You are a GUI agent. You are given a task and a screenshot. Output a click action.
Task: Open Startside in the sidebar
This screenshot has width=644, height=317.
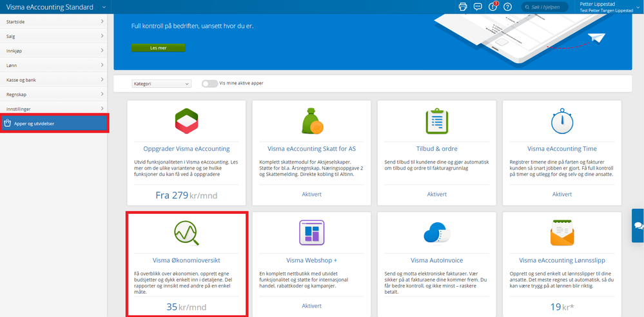54,22
